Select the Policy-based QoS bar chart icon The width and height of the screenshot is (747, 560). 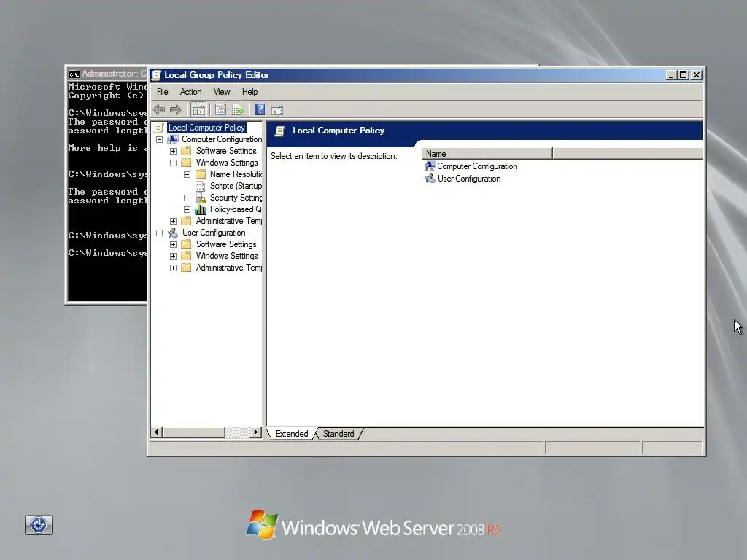click(201, 209)
